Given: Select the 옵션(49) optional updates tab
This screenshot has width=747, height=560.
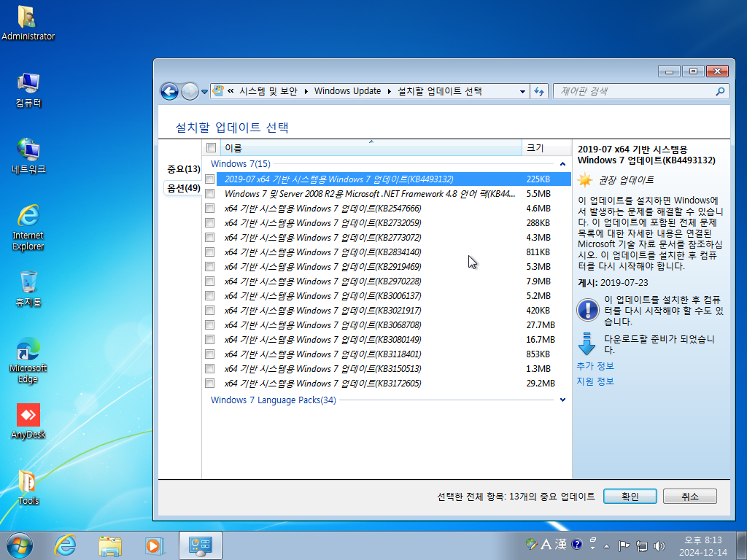Looking at the screenshot, I should (183, 188).
